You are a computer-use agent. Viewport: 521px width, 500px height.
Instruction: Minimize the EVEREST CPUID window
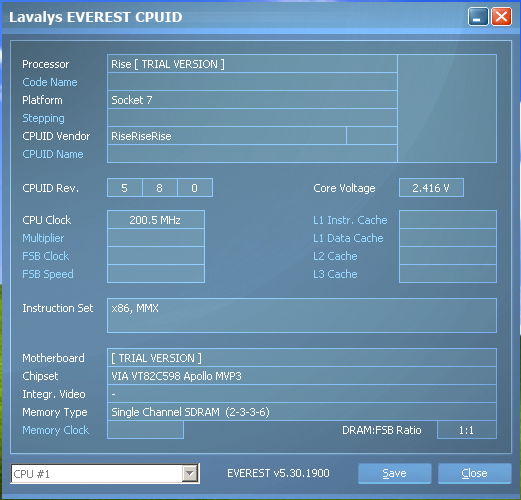pos(478,17)
